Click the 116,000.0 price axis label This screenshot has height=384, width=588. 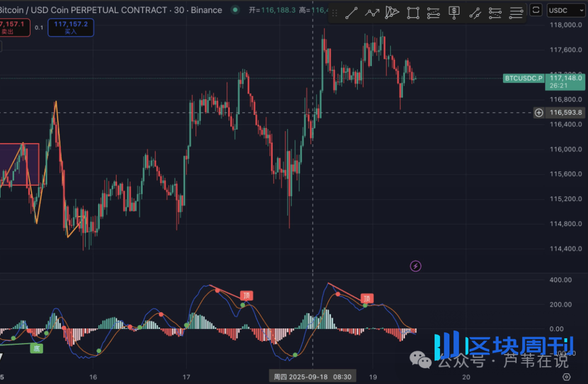566,149
